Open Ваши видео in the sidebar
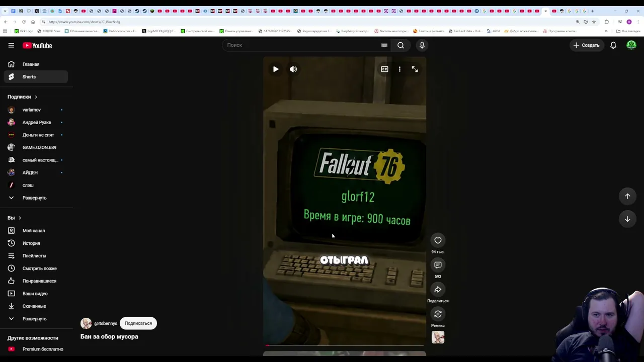 tap(35, 294)
